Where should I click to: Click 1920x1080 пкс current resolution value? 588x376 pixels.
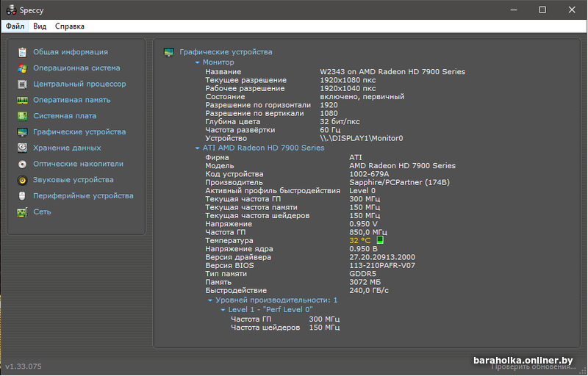(348, 80)
